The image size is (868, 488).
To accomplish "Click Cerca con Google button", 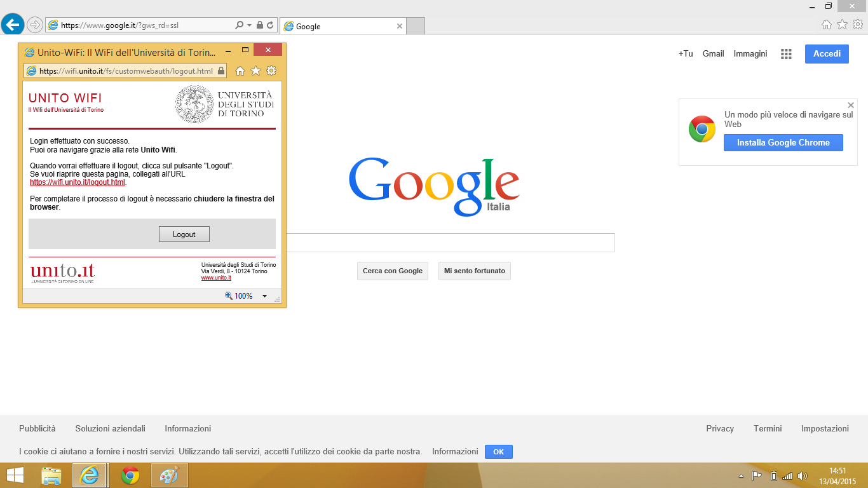I will [x=393, y=271].
